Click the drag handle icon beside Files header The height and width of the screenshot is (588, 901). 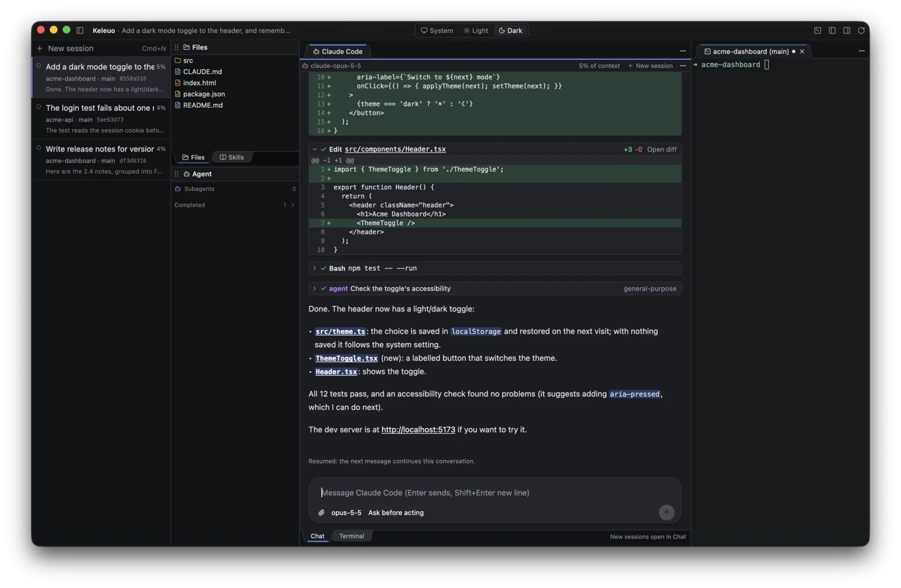(x=177, y=47)
